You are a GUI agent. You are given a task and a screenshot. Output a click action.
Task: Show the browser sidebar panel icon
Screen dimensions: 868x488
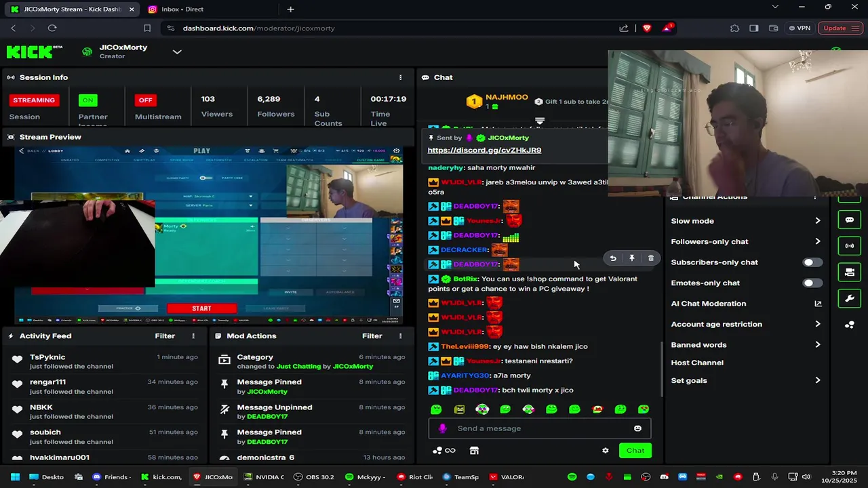click(754, 28)
